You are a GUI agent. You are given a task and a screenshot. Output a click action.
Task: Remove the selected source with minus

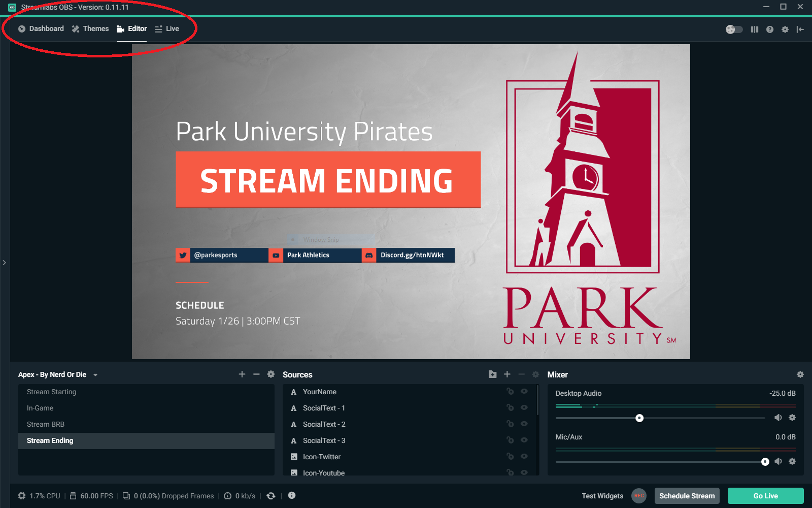click(x=521, y=374)
